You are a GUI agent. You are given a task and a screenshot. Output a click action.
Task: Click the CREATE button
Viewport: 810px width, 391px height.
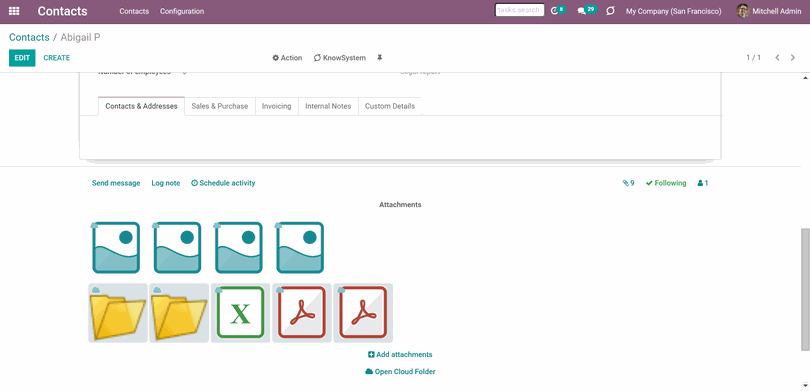57,58
